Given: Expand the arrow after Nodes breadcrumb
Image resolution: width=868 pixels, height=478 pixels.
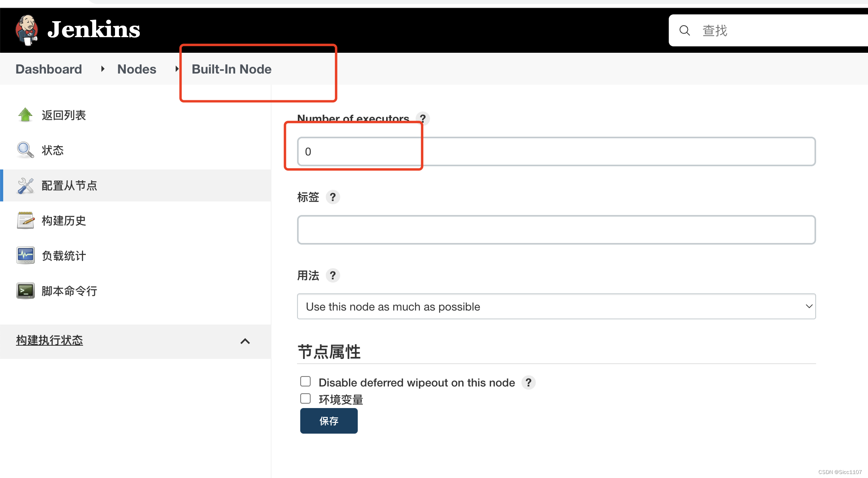Looking at the screenshot, I should 177,69.
